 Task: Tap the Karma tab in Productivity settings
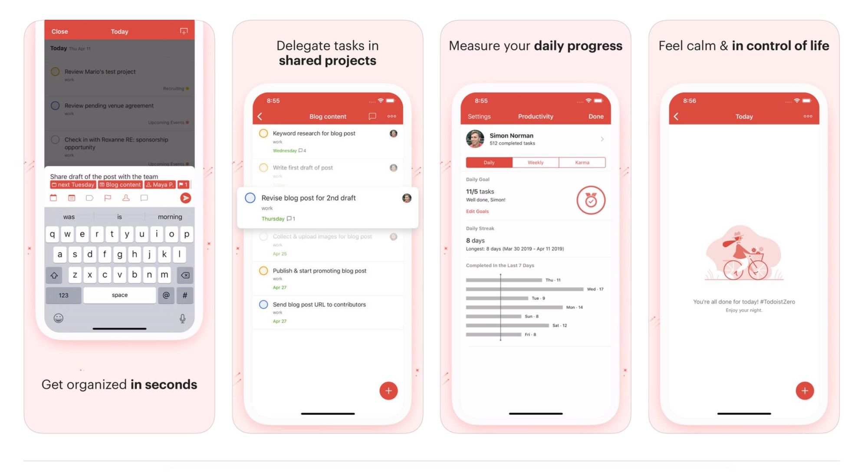pos(582,162)
